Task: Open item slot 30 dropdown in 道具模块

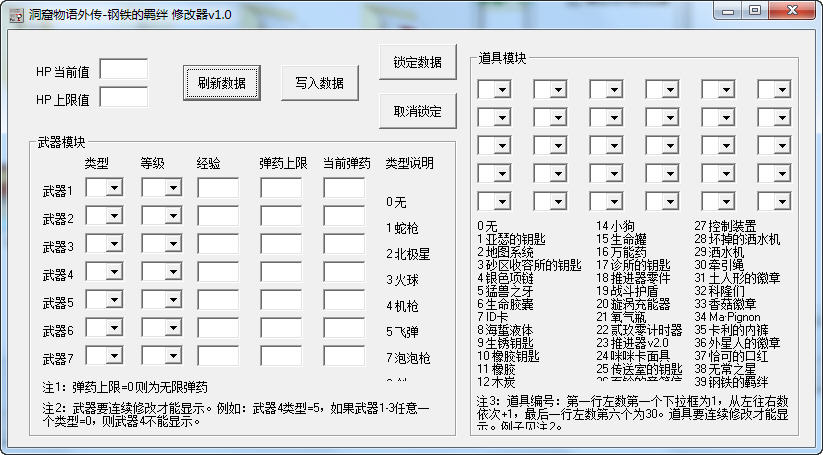Action: tap(774, 201)
